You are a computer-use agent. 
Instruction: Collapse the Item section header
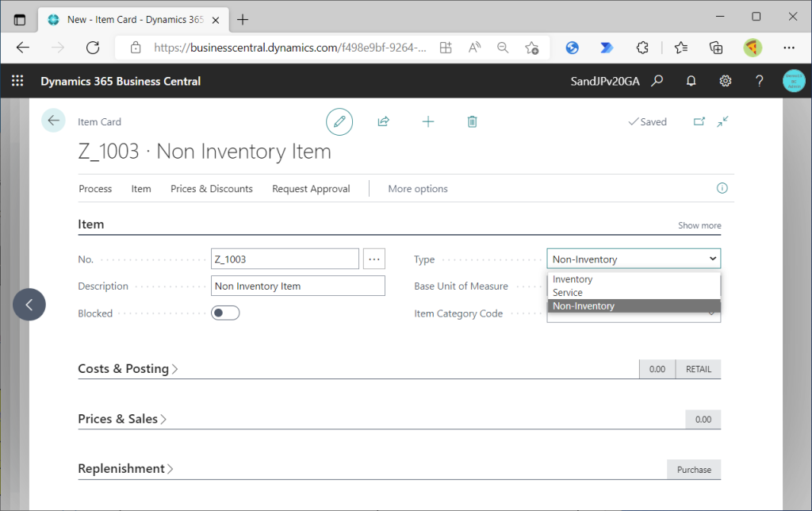coord(90,224)
